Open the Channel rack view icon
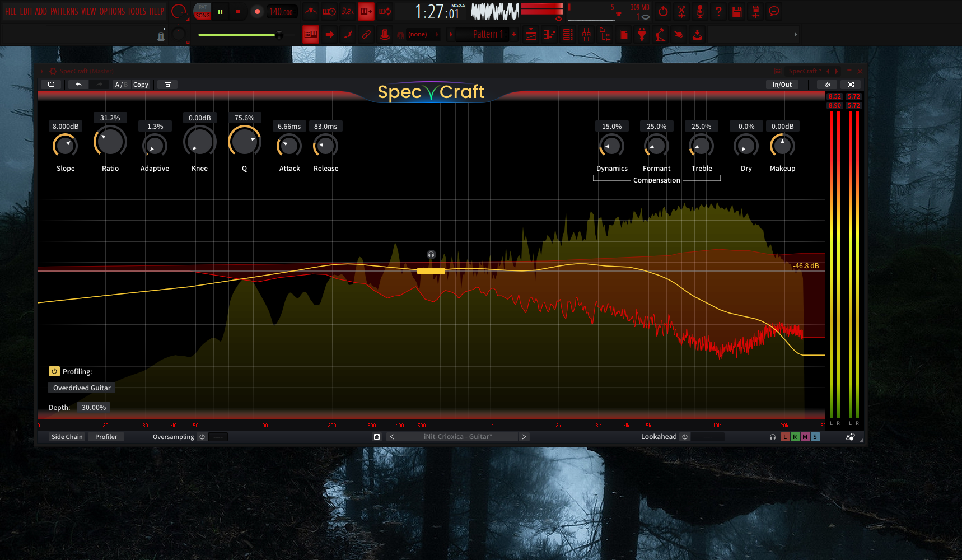The image size is (962, 560). coord(568,35)
